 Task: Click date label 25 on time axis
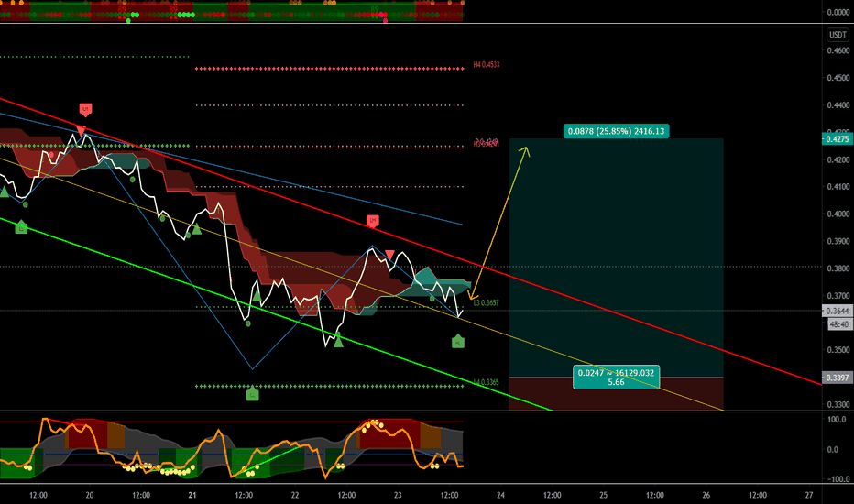click(604, 495)
